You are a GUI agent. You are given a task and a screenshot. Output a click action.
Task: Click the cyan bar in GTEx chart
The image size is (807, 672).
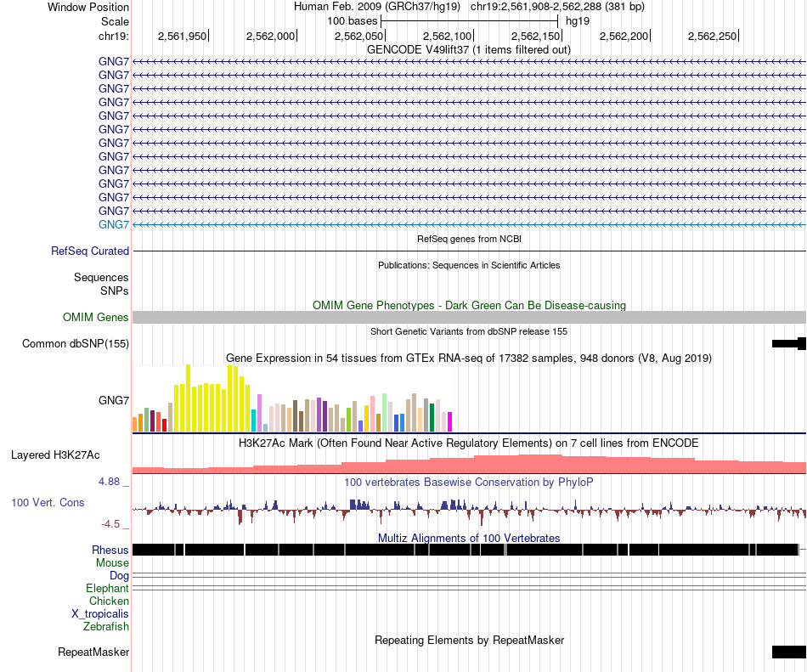click(x=253, y=421)
